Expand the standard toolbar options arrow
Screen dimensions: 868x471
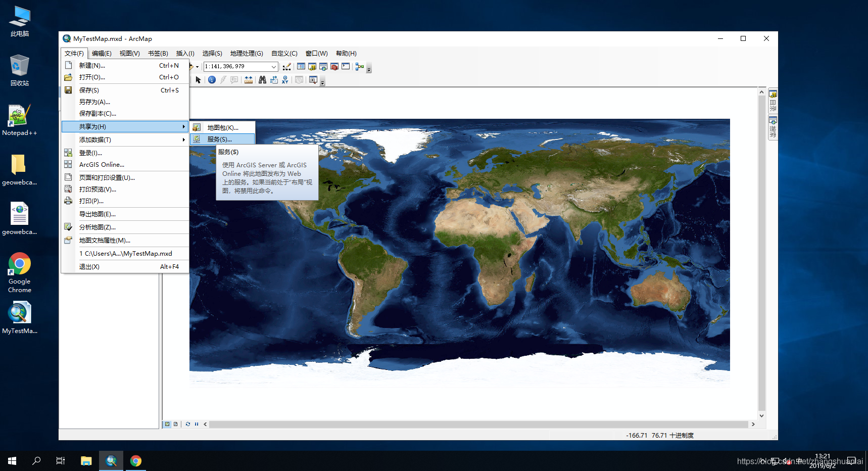(369, 69)
